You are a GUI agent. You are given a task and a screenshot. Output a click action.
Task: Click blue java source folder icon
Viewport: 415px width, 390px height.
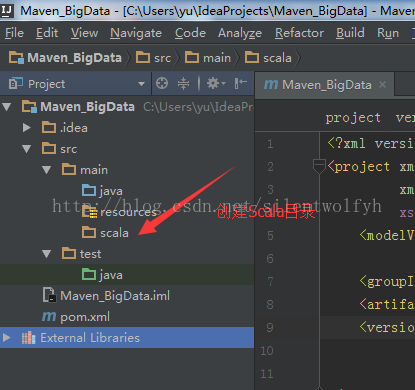tap(89, 190)
